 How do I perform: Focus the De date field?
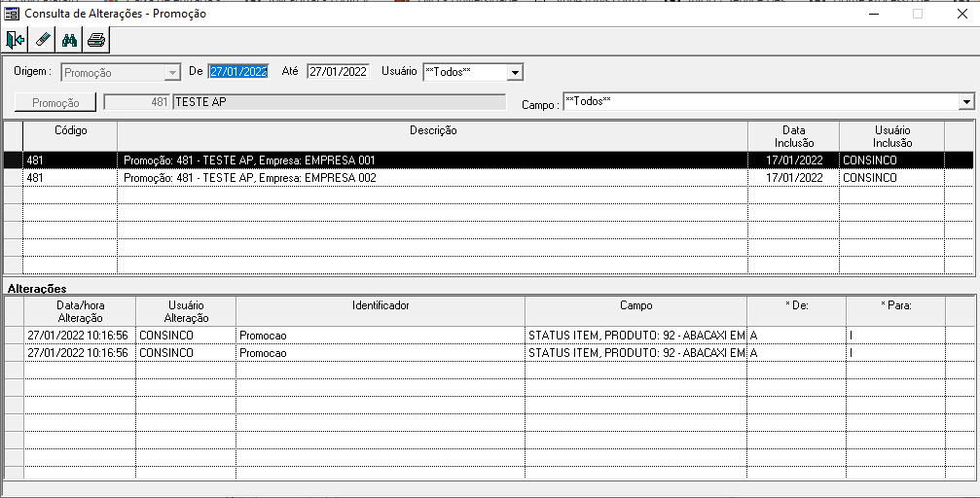pyautogui.click(x=238, y=72)
